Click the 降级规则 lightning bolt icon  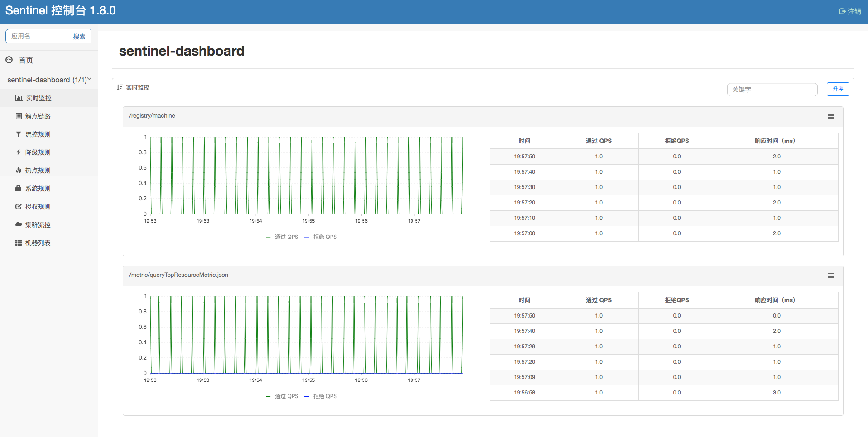(19, 152)
